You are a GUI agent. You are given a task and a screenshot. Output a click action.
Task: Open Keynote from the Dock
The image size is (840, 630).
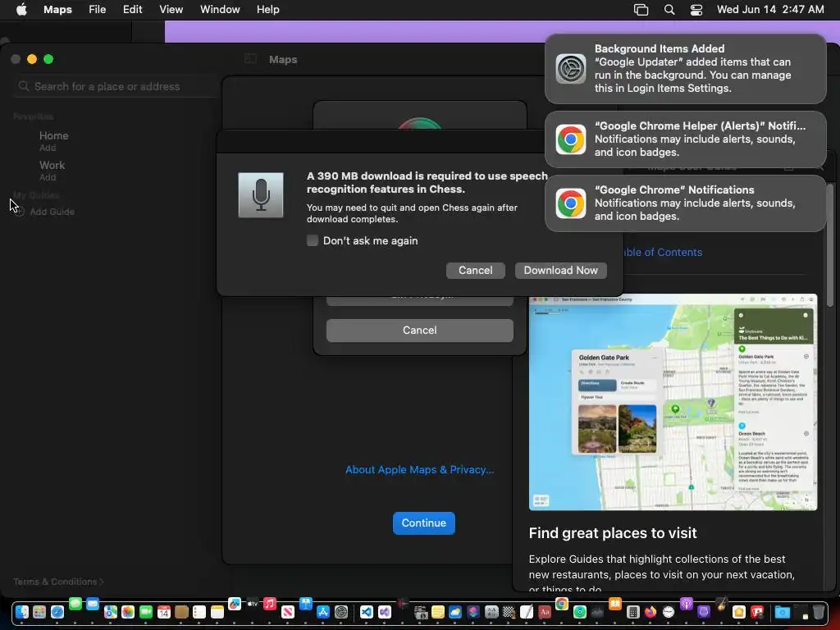(306, 604)
